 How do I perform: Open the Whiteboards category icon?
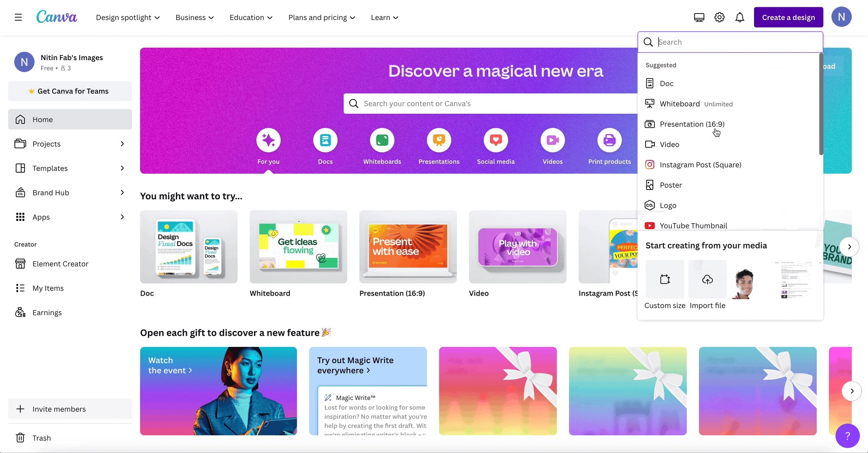[381, 140]
